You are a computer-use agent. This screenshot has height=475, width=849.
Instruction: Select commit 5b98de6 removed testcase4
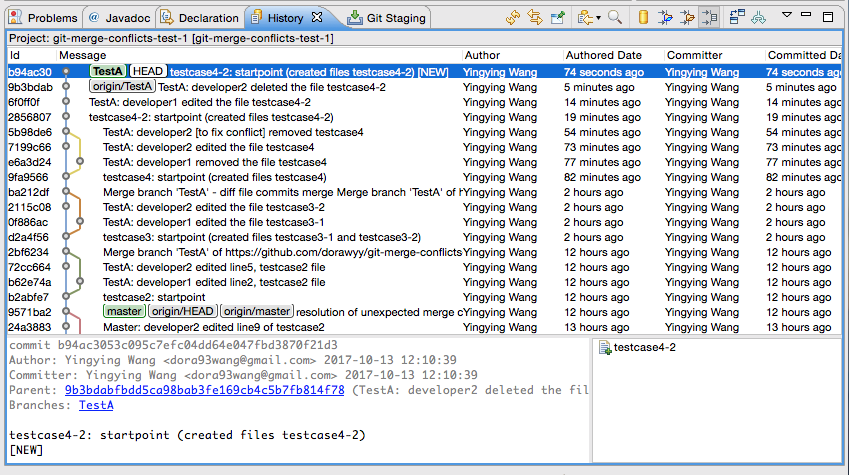(424, 132)
